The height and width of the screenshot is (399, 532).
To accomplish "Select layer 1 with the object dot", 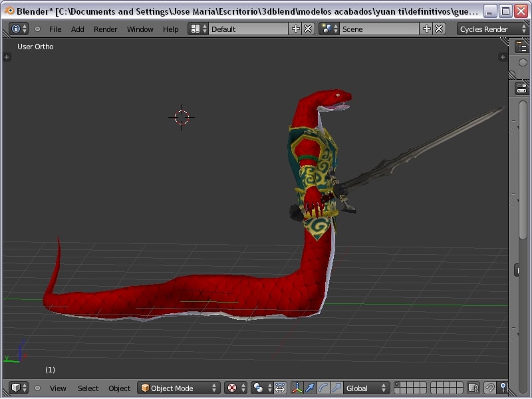I will point(397,384).
